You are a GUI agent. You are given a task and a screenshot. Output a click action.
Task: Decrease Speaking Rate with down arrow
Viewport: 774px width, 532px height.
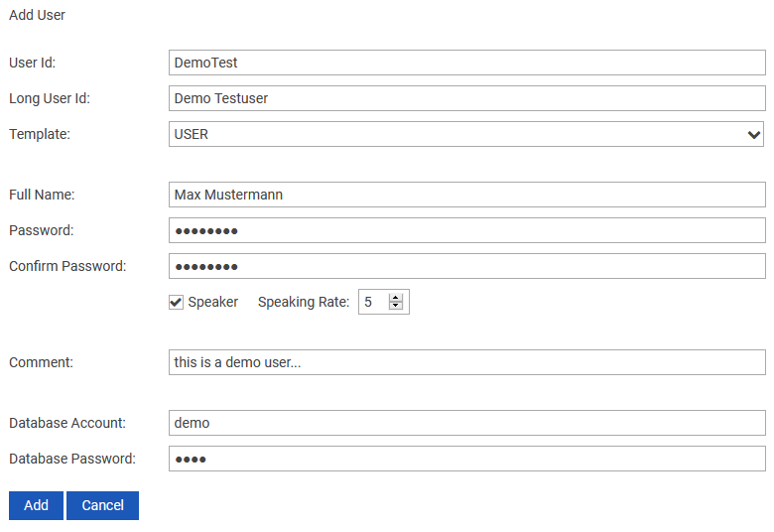(396, 307)
